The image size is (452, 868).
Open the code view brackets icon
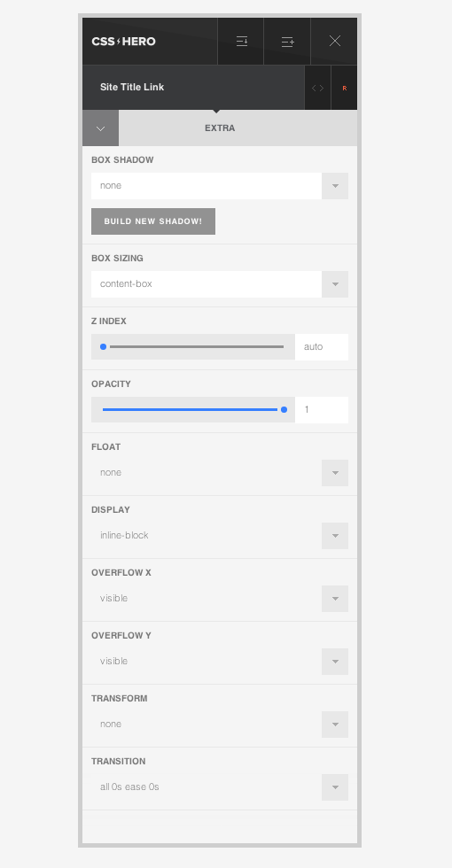[x=318, y=88]
